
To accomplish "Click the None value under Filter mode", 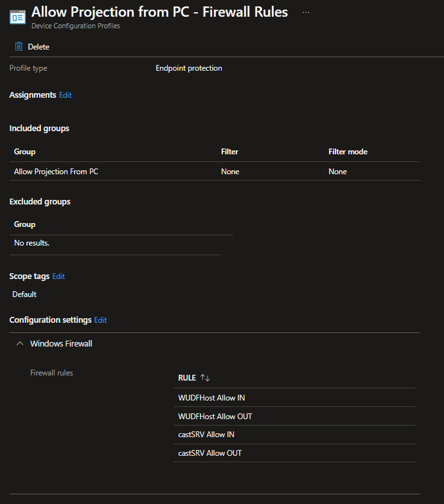I will (x=338, y=172).
